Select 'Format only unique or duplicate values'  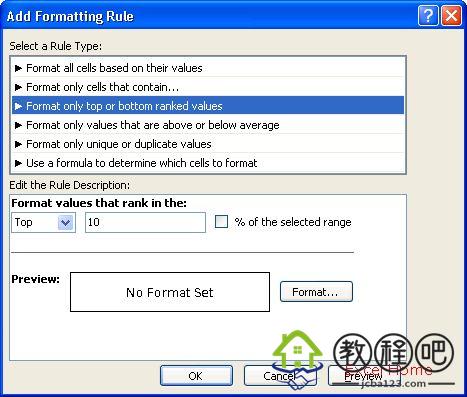[208, 144]
